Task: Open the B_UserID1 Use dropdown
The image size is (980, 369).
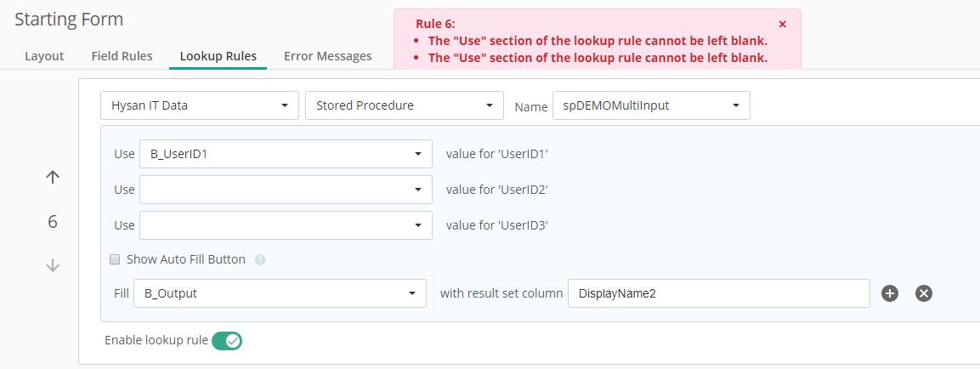Action: coord(286,154)
